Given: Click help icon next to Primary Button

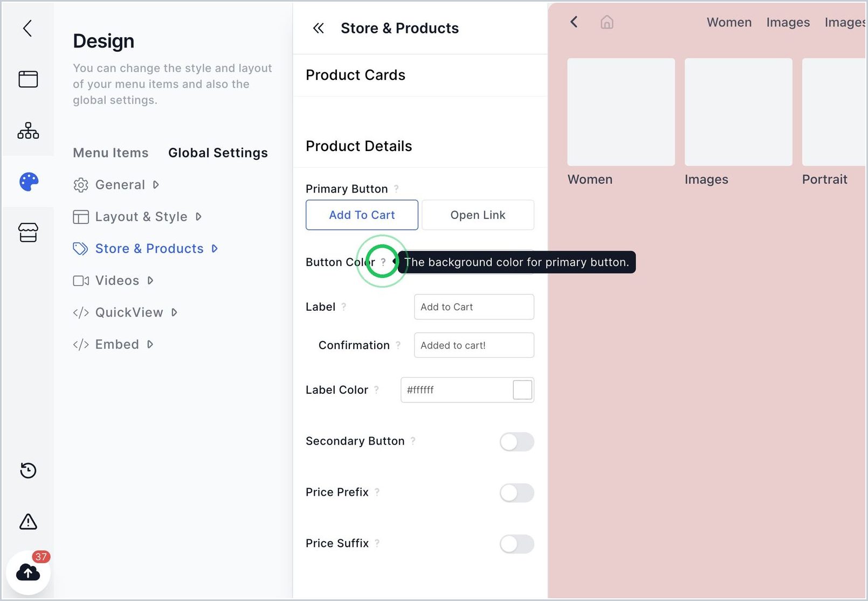Looking at the screenshot, I should point(396,188).
